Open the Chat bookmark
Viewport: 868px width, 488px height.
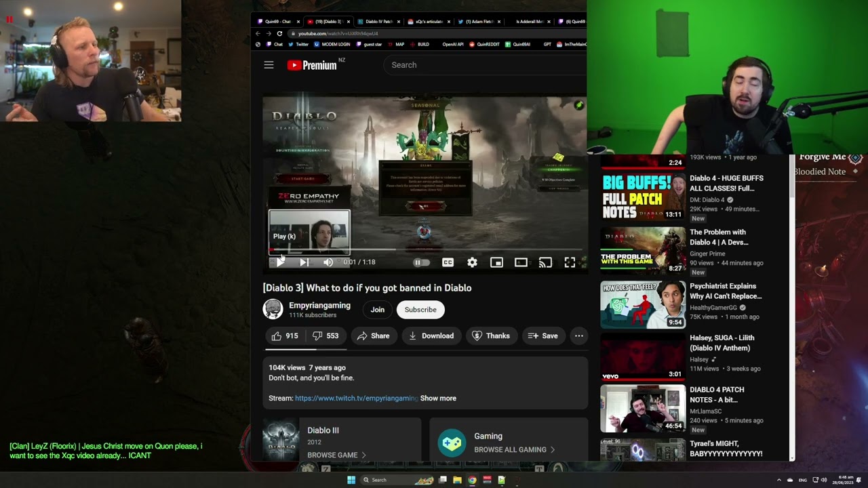coord(275,45)
